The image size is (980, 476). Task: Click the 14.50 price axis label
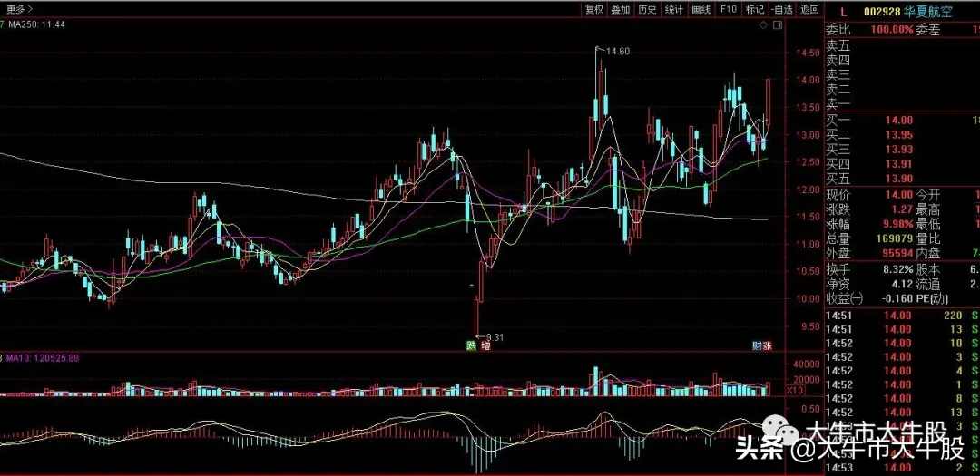[807, 53]
